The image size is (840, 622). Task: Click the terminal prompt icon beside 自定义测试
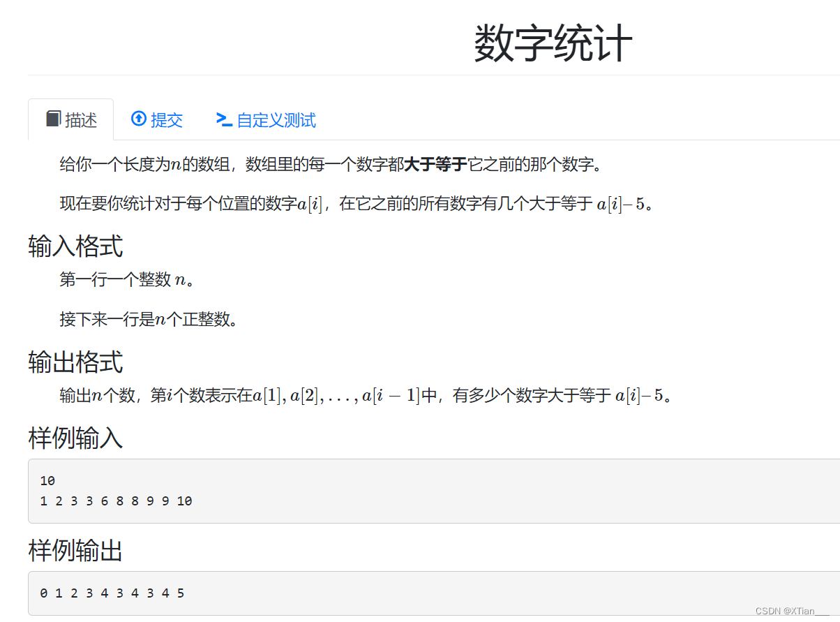pyautogui.click(x=224, y=119)
